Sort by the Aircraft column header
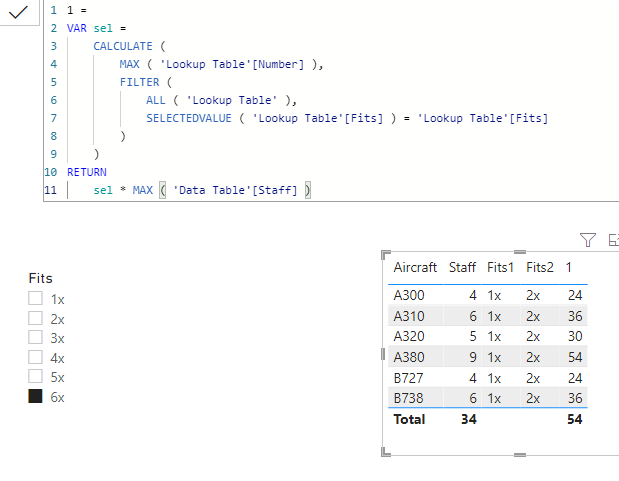 415,267
